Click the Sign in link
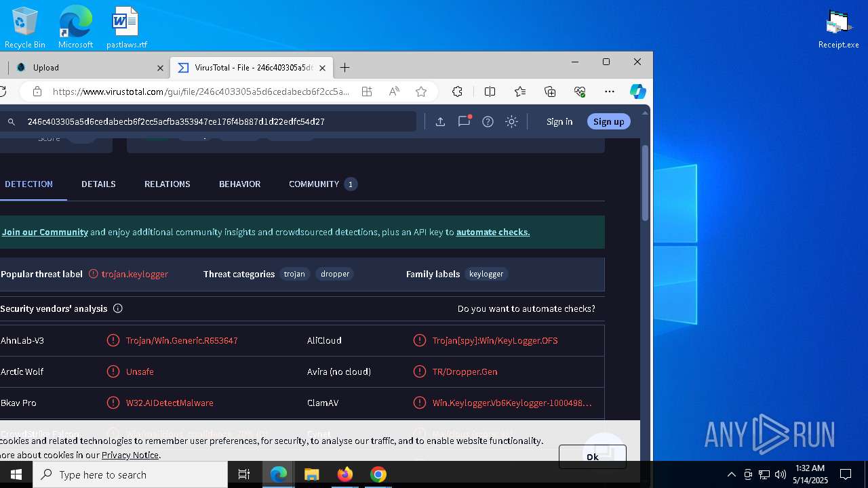The height and width of the screenshot is (488, 868). point(559,122)
